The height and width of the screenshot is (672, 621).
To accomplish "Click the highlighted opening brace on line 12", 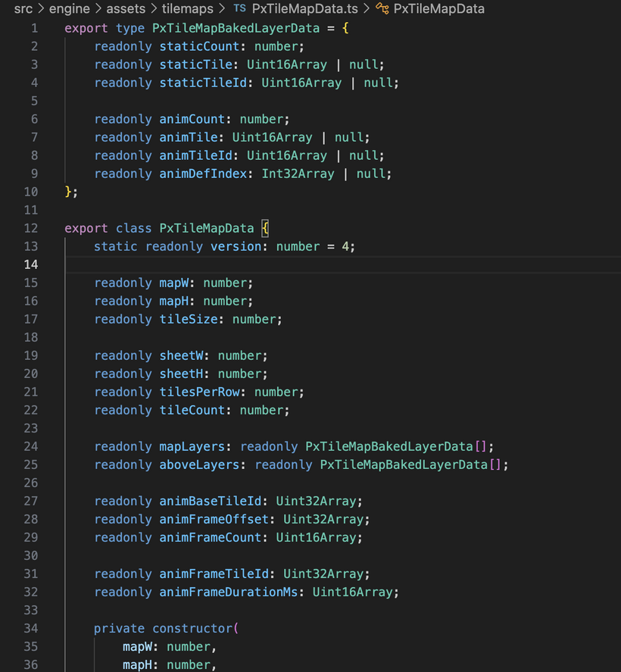I will click(x=265, y=228).
